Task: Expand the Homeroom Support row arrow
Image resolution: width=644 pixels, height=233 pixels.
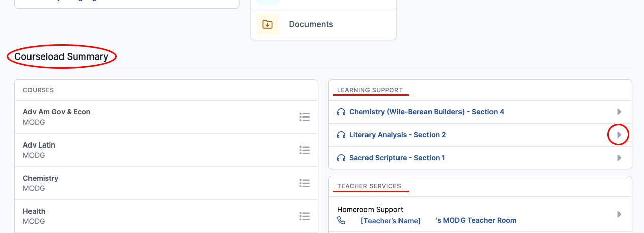Action: pos(619,214)
